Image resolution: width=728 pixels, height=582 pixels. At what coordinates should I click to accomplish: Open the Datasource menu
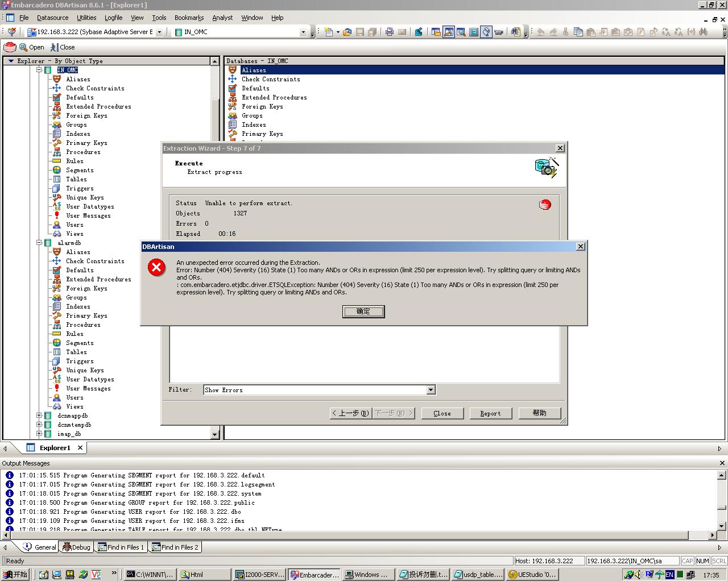53,18
